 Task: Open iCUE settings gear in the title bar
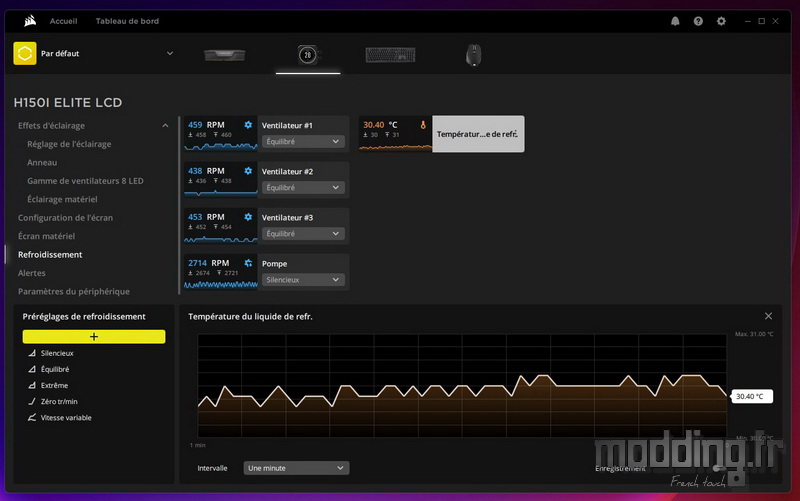721,21
